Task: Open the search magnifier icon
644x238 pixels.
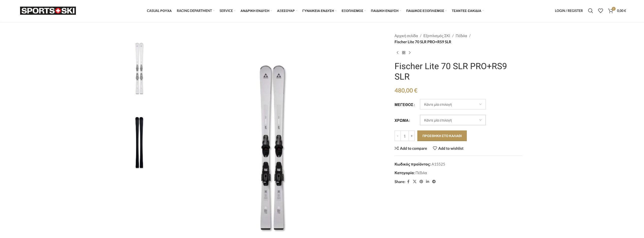Action: pos(590,11)
